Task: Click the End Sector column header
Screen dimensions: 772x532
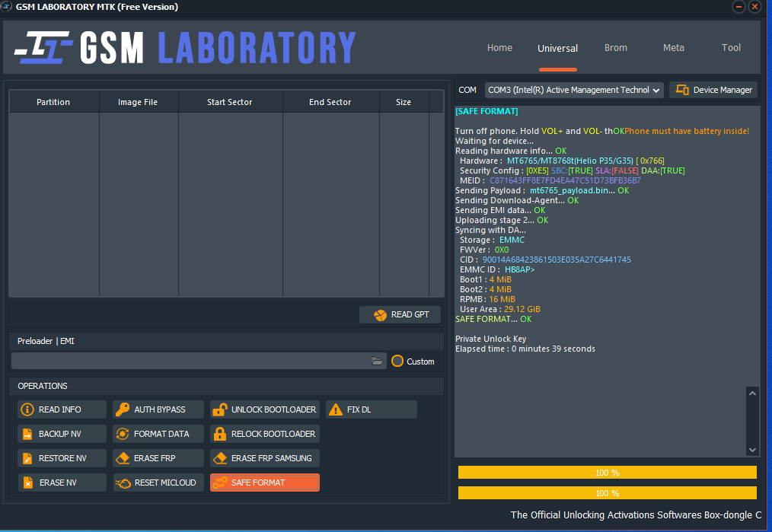Action: 330,102
